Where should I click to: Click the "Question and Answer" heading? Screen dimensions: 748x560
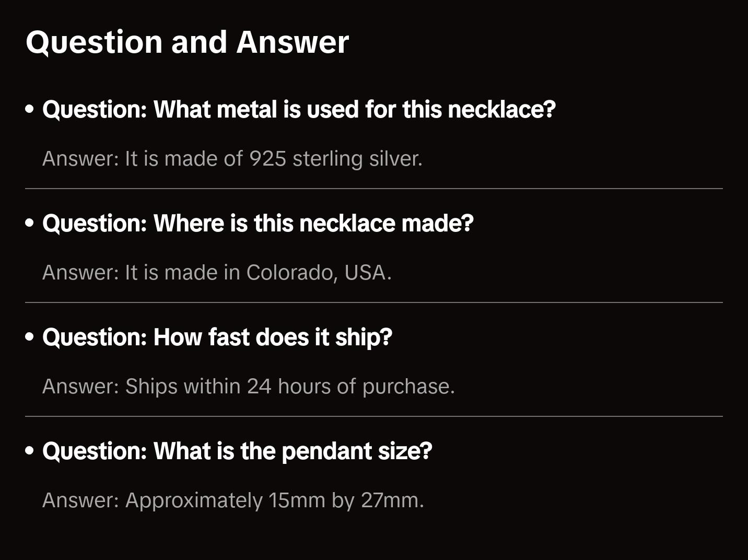click(187, 42)
